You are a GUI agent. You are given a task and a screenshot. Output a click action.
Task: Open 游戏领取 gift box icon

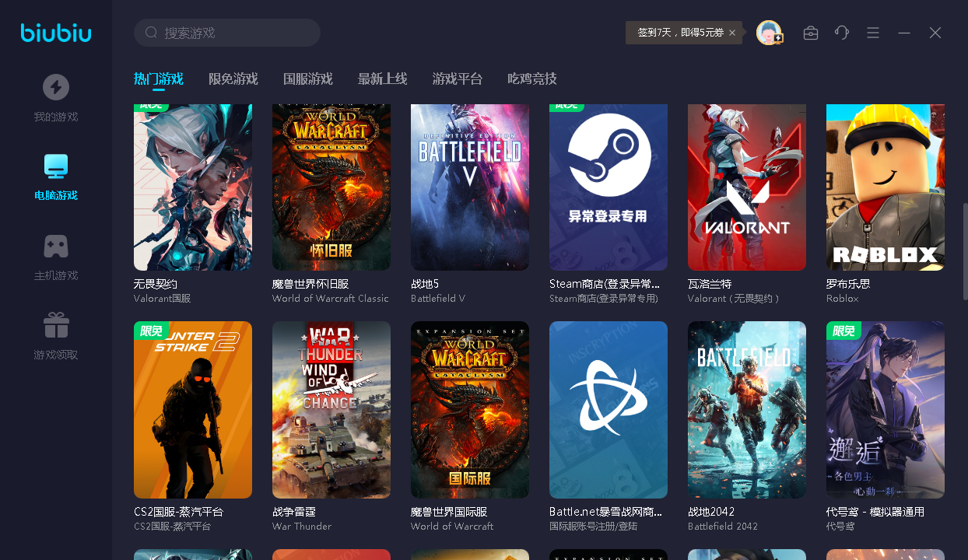55,325
